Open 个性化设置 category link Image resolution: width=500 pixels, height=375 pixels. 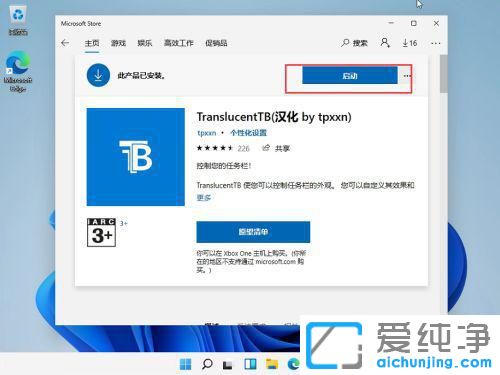tap(248, 133)
